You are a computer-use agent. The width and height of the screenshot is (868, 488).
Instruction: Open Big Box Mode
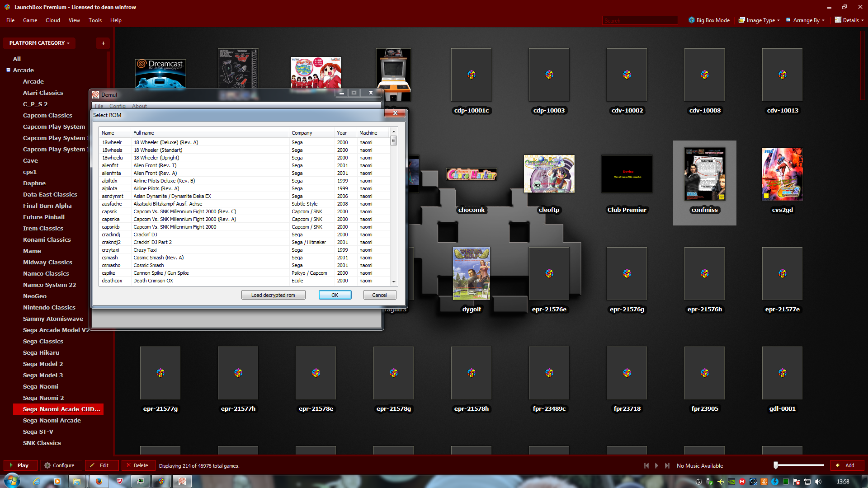709,20
